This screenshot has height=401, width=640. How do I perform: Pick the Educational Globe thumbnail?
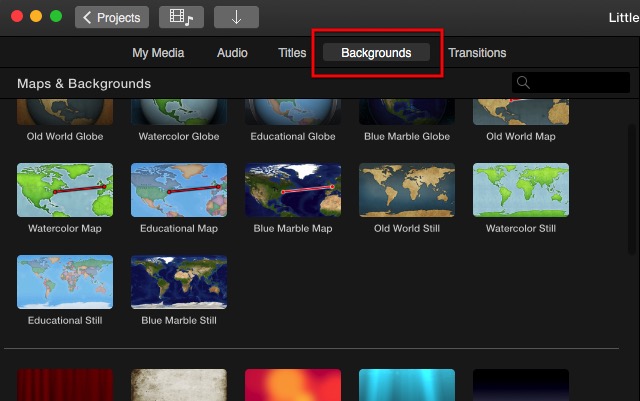tap(293, 112)
